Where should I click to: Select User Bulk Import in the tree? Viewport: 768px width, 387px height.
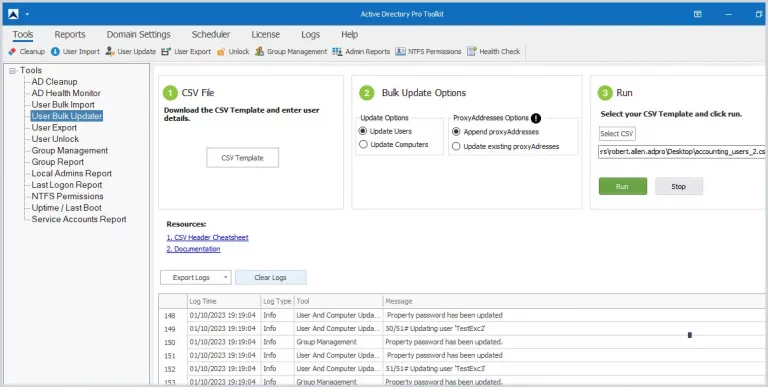[63, 105]
